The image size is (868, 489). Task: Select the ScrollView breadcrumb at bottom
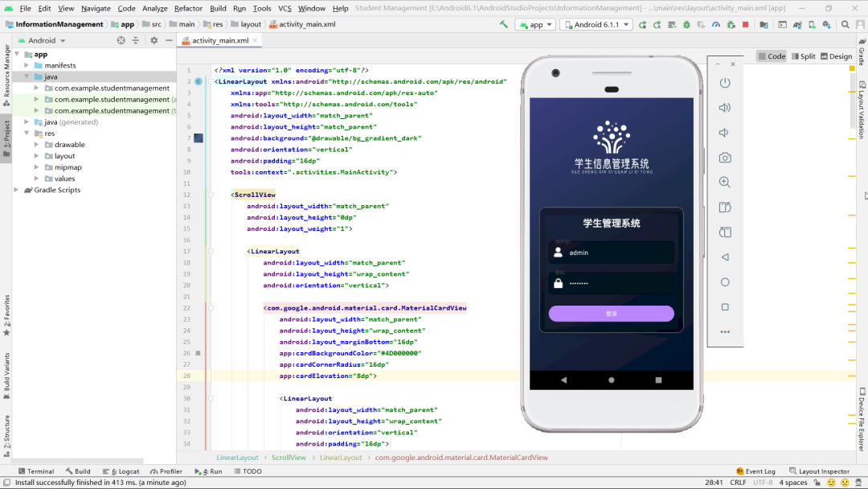pyautogui.click(x=289, y=457)
